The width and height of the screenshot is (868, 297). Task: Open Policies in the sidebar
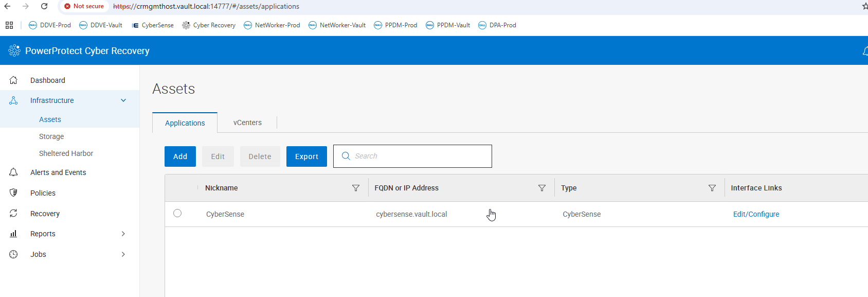43,193
